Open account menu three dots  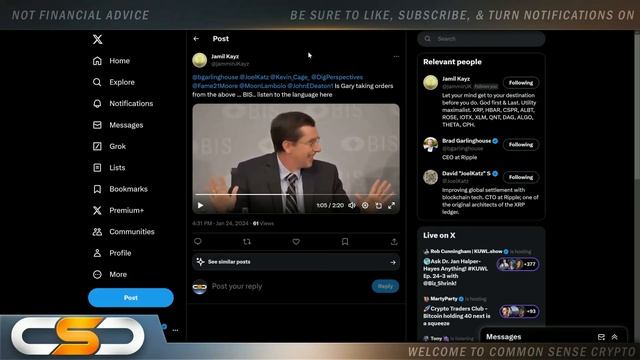click(x=175, y=330)
